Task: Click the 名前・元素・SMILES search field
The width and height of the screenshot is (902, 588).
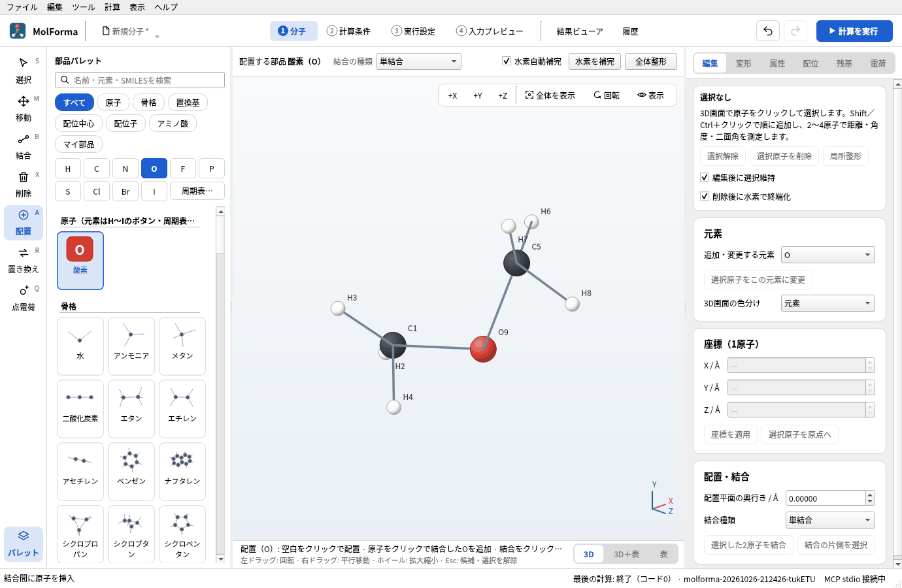Action: (140, 80)
